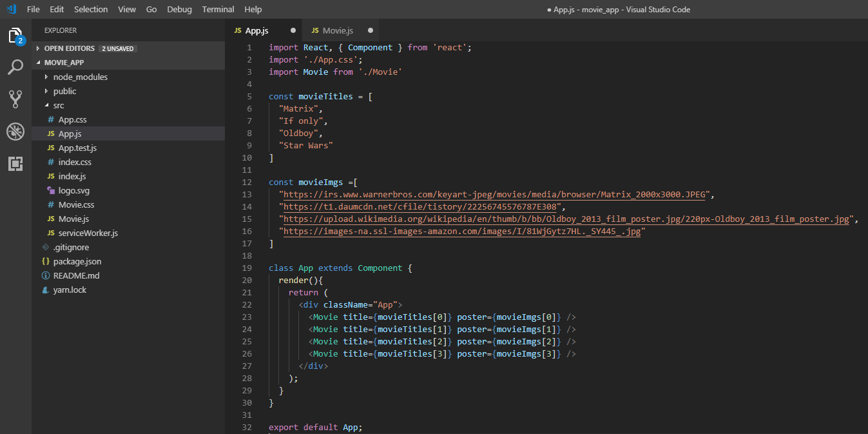Open the Go menu
The image size is (868, 434).
(x=151, y=9)
